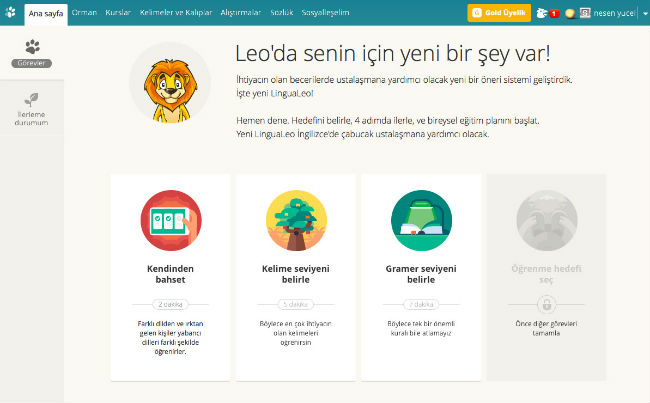Image resolution: width=650 pixels, height=403 pixels.
Task: Expand the account dropdown arrow
Action: (x=644, y=13)
